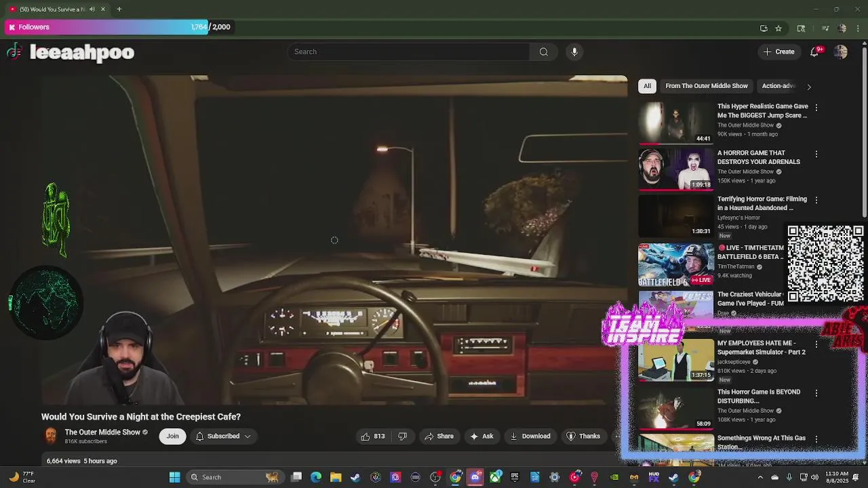
Task: Open TimTheTatman Battlefield live thumbnail
Action: [x=676, y=265]
